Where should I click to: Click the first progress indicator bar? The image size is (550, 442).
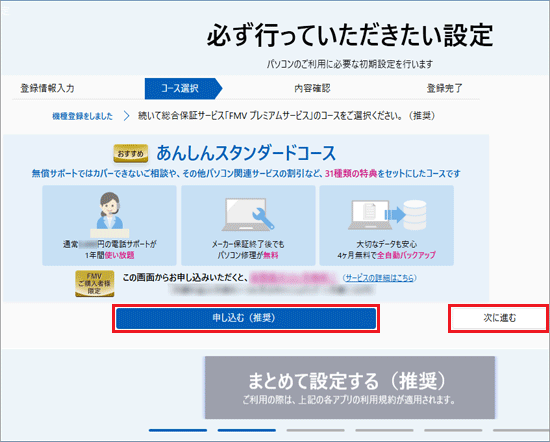pyautogui.click(x=178, y=430)
